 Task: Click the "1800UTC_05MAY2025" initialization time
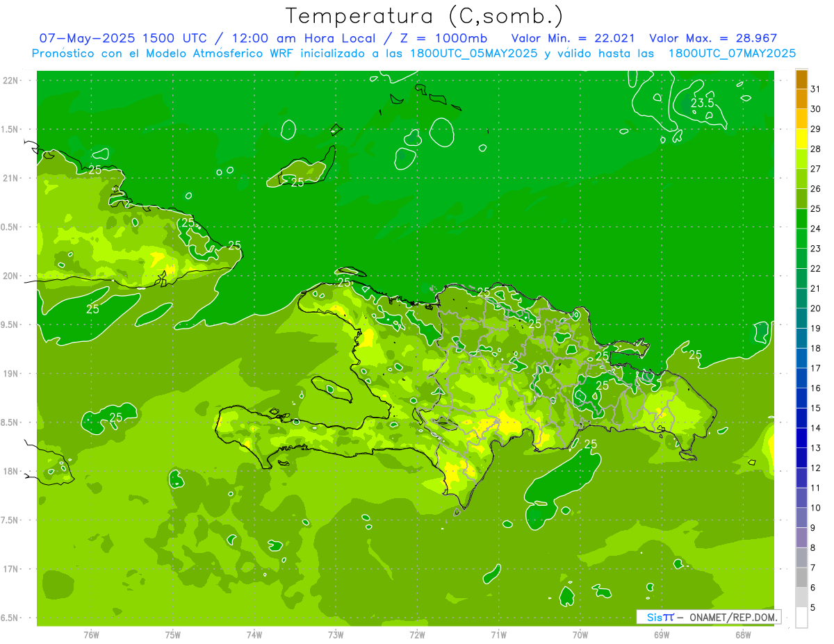coord(473,53)
